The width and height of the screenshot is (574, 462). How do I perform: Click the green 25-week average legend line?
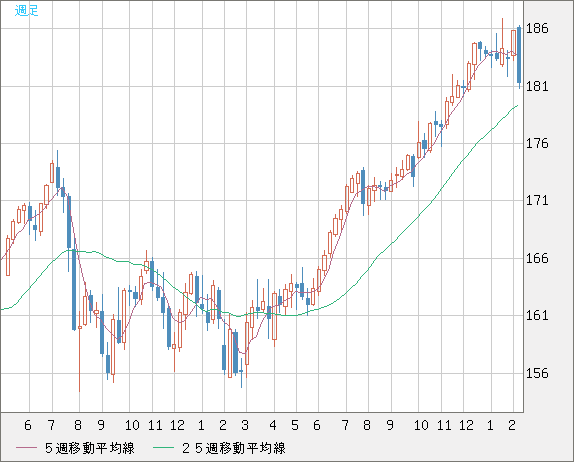(x=164, y=448)
